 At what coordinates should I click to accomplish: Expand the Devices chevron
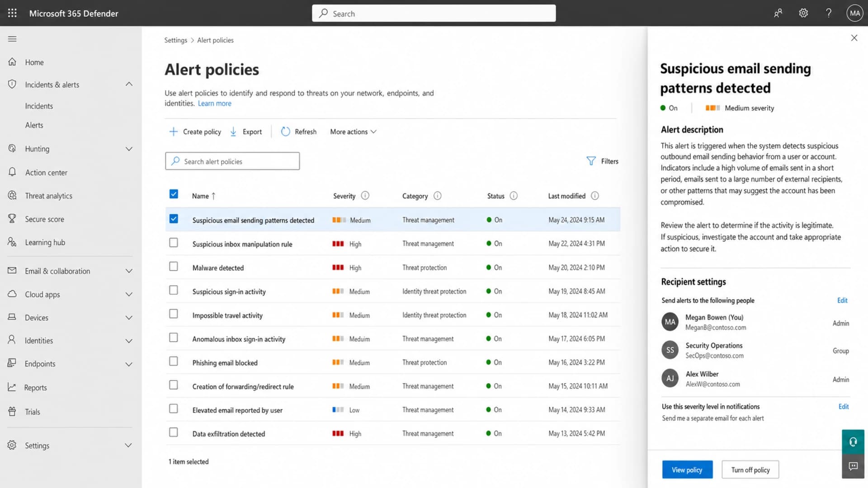tap(129, 318)
